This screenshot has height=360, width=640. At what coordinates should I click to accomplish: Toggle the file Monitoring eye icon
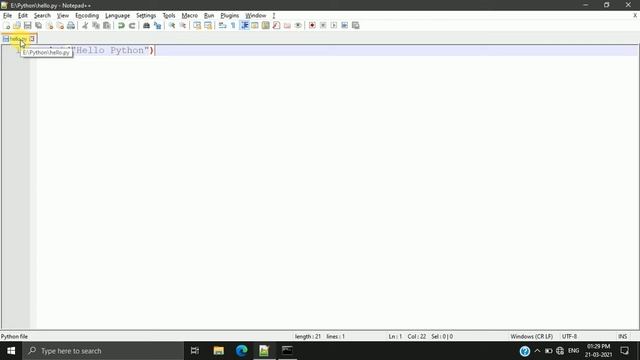[x=298, y=25]
